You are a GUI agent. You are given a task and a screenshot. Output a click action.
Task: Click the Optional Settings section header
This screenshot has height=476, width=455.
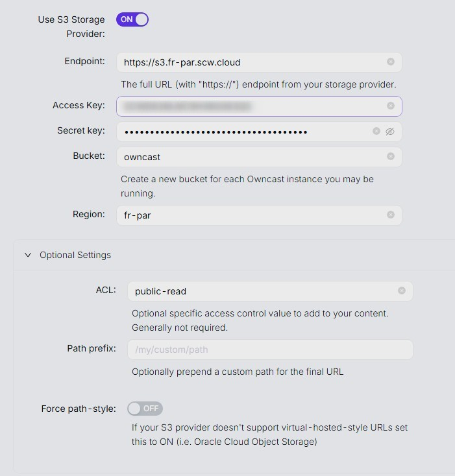pyautogui.click(x=75, y=255)
